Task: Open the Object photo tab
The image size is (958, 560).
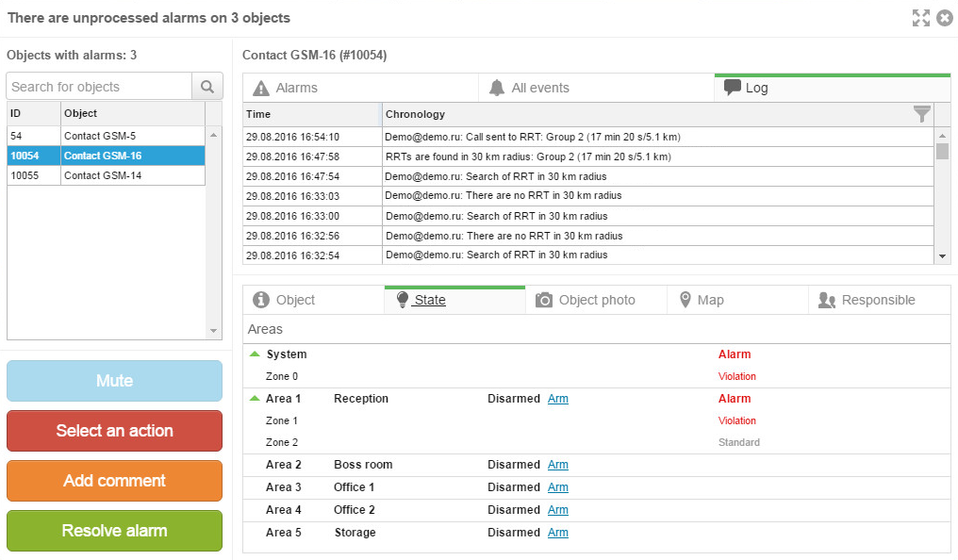Action: tap(596, 300)
